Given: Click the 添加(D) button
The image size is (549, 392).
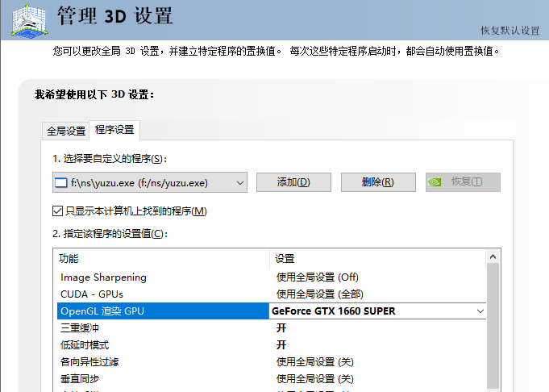Looking at the screenshot, I should tap(293, 182).
